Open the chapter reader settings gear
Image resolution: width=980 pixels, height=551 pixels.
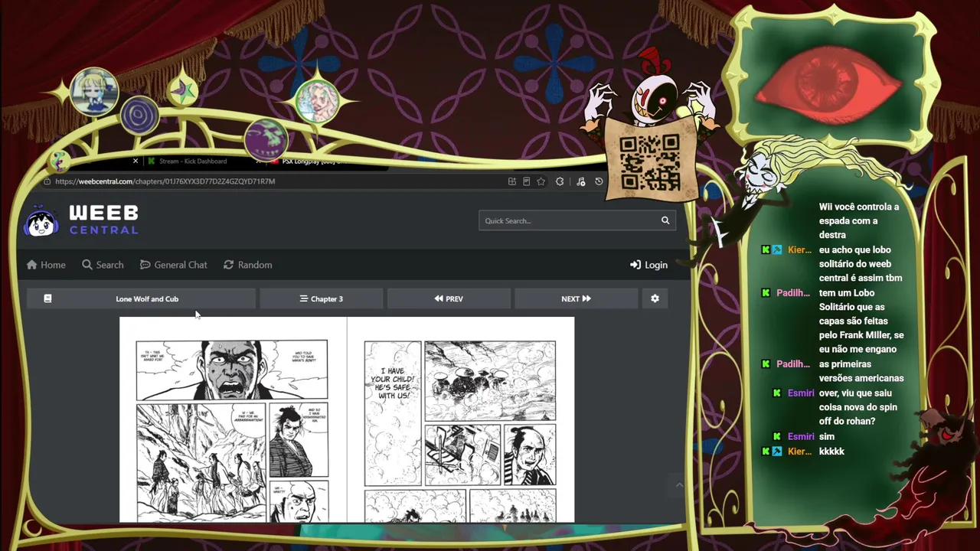(655, 298)
